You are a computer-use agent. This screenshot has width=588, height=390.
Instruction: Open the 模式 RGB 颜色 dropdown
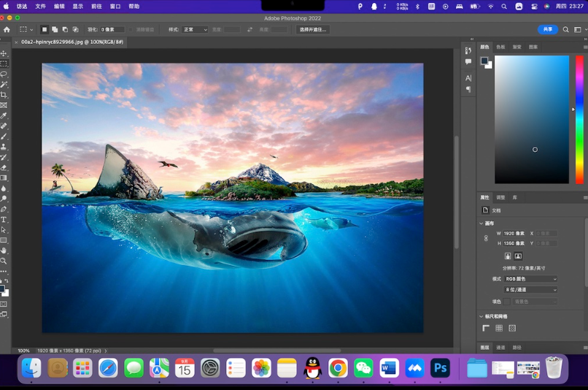click(530, 279)
